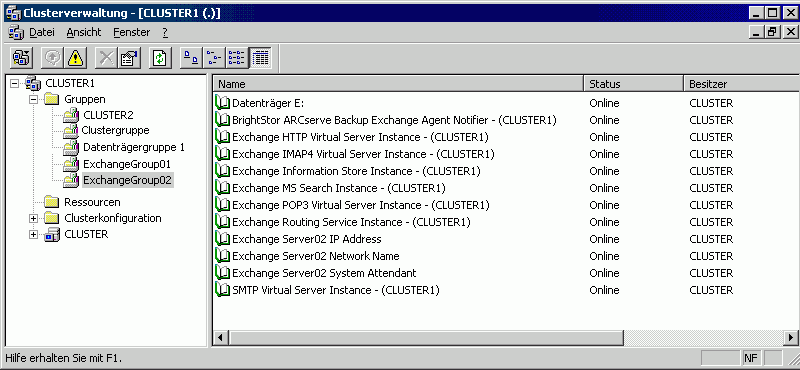Open the Fenster menu
The image size is (800, 370).
[132, 32]
